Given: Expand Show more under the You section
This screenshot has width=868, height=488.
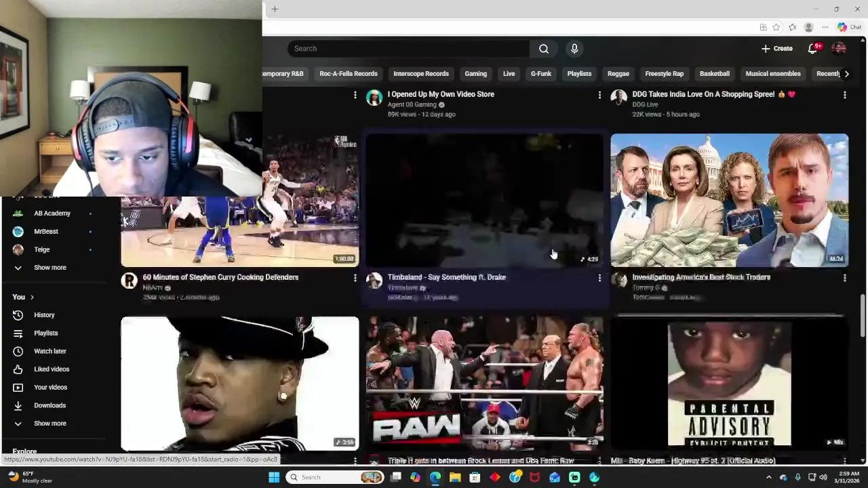Looking at the screenshot, I should click(50, 424).
